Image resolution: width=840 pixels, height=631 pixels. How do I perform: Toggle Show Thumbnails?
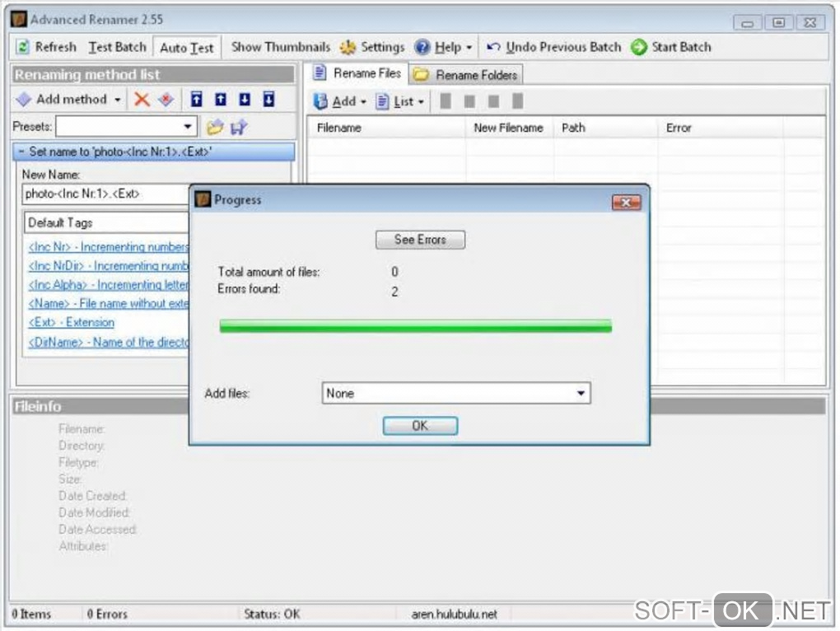281,47
